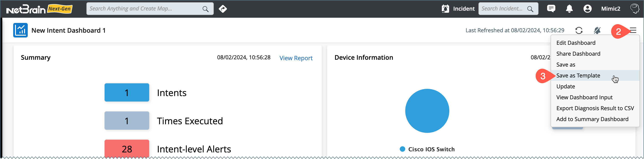Select Save as Template option
Image resolution: width=644 pixels, height=159 pixels.
578,75
